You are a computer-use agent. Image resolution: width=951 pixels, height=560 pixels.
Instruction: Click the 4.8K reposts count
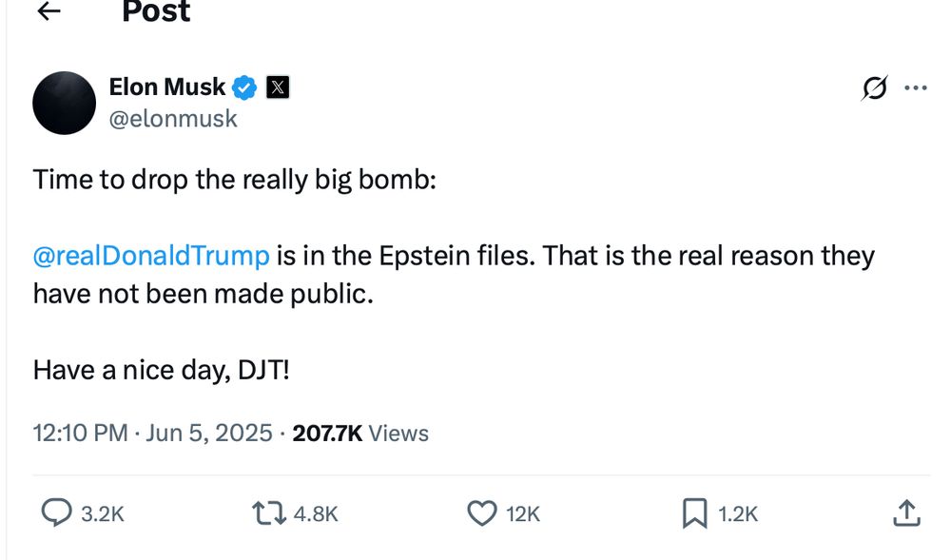click(x=314, y=512)
